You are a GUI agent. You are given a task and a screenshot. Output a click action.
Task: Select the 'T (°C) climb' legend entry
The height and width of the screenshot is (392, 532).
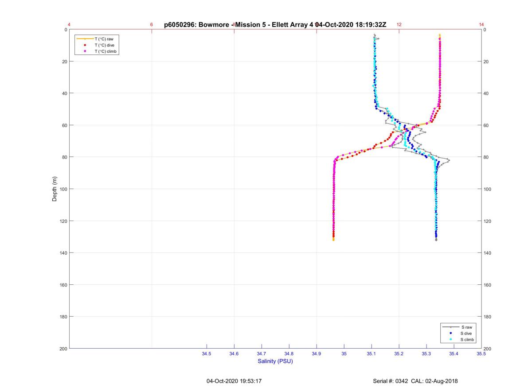pos(106,51)
